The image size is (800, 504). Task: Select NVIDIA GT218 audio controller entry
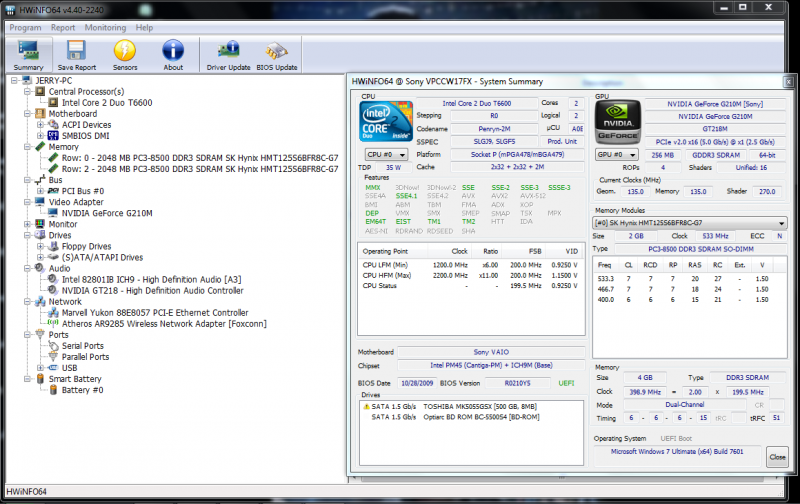point(153,291)
